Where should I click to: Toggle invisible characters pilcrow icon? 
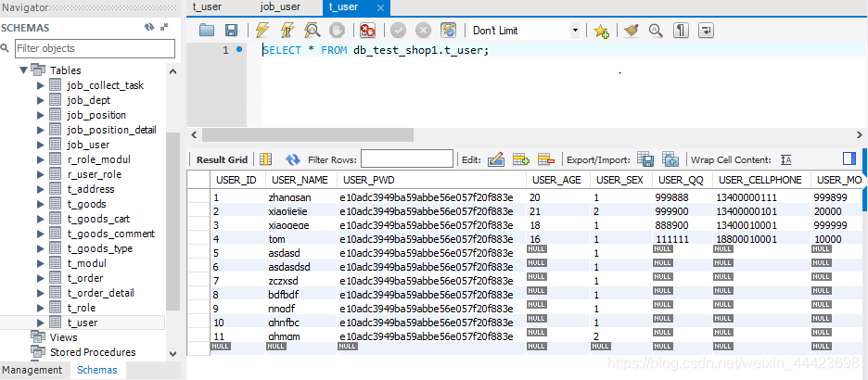681,31
